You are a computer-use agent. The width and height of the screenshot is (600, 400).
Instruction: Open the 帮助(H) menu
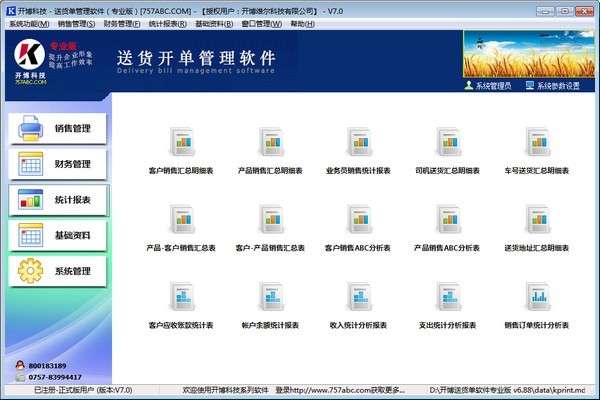coord(302,24)
